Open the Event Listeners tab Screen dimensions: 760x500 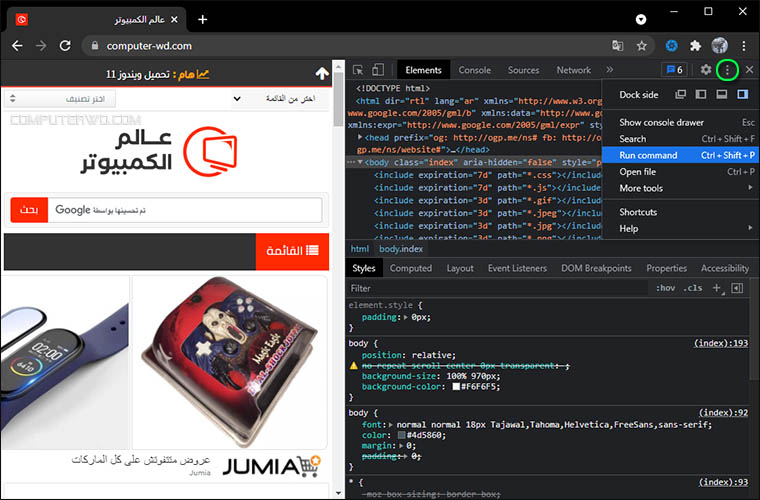(x=517, y=268)
